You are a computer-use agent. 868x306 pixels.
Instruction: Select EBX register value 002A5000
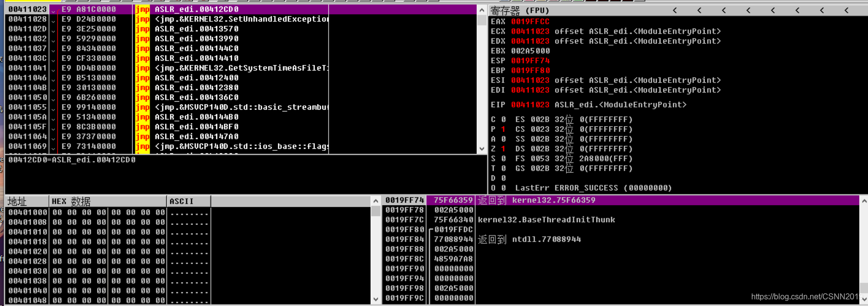click(x=530, y=51)
